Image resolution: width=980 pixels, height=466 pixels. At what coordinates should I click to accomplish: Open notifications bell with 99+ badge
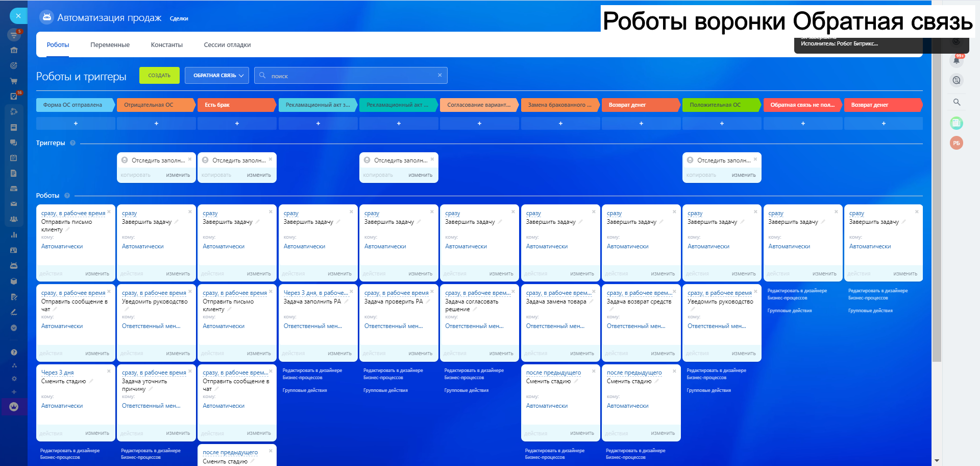point(957,60)
